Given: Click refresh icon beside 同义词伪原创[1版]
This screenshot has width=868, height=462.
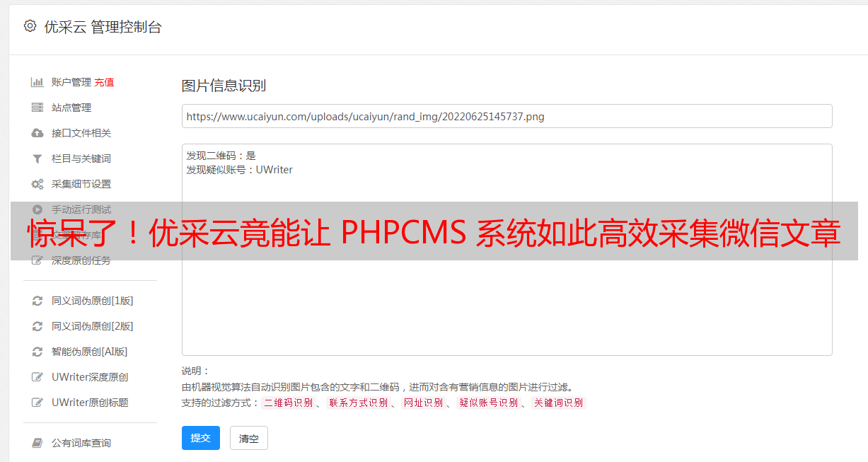Looking at the screenshot, I should point(37,301).
